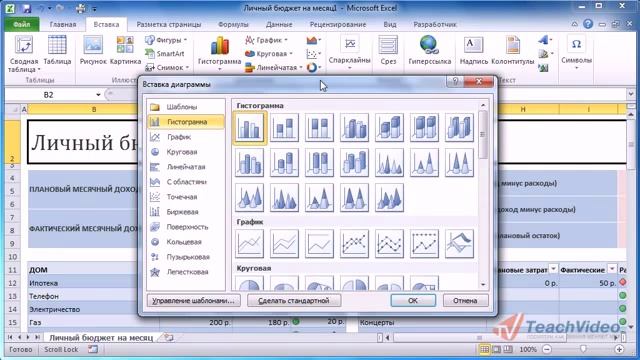The height and width of the screenshot is (360, 640).
Task: Choose the first line chart thumbnail under График
Action: pos(249,244)
